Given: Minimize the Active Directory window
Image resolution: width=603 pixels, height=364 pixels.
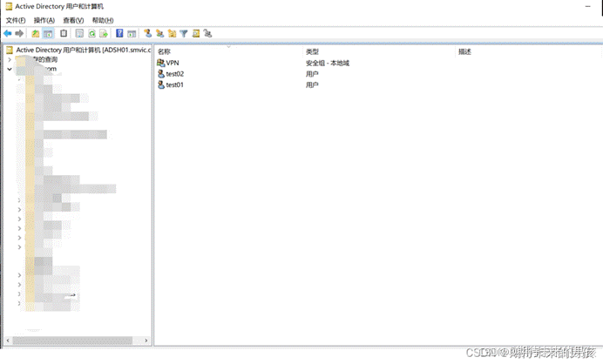Looking at the screenshot, I should coord(587,7).
